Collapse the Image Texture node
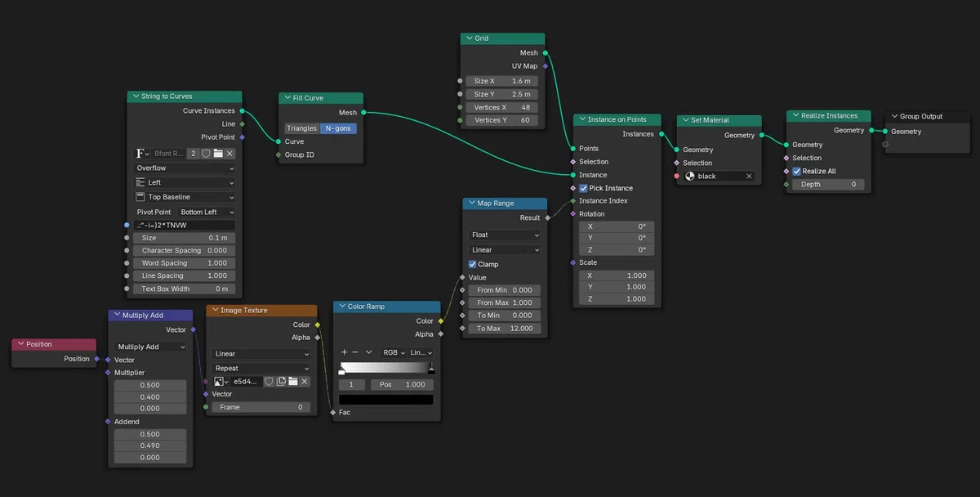Viewport: 980px width, 497px height. 215,311
